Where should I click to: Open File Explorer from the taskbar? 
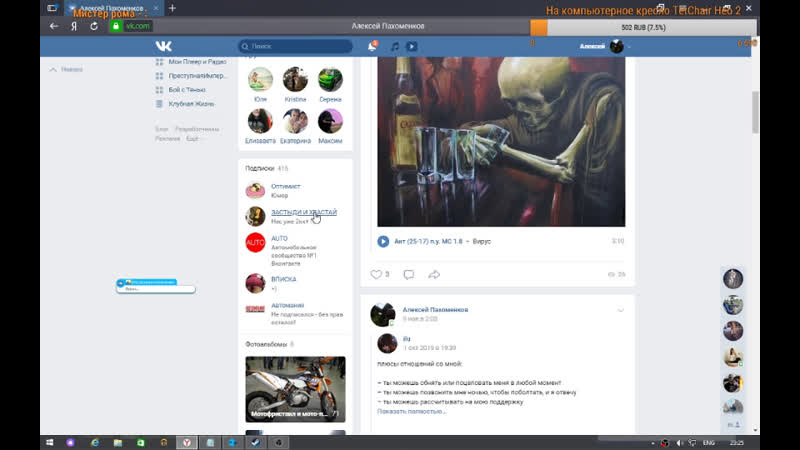[x=118, y=442]
